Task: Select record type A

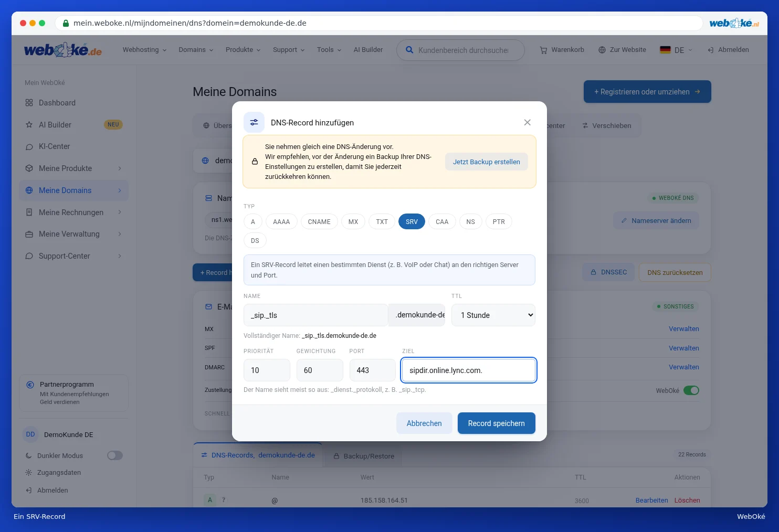Action: 253,221
